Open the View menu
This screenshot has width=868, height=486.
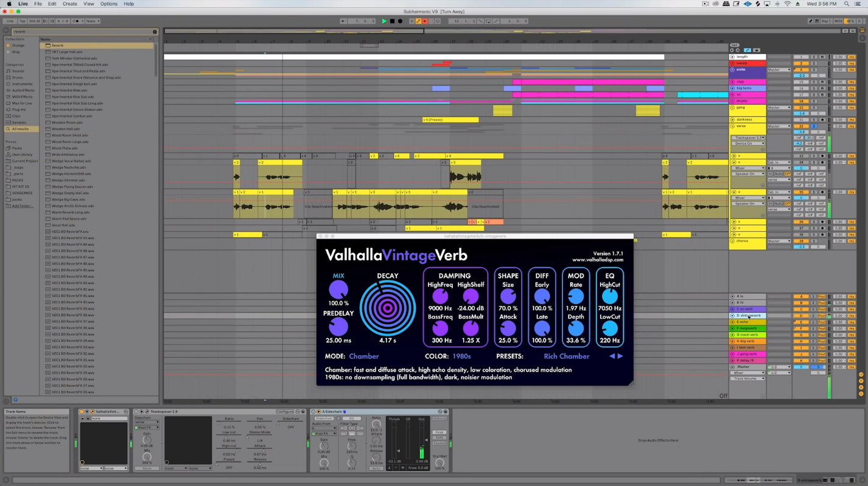click(x=89, y=4)
